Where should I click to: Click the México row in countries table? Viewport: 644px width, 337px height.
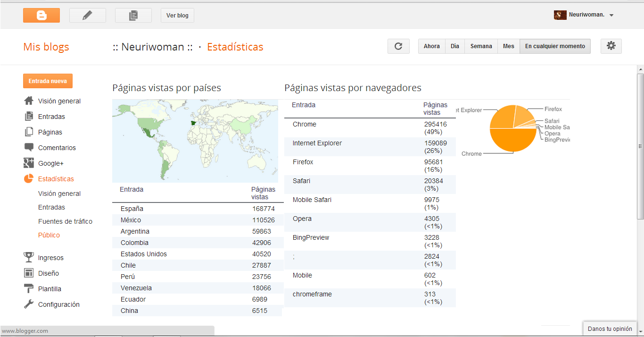(x=198, y=220)
